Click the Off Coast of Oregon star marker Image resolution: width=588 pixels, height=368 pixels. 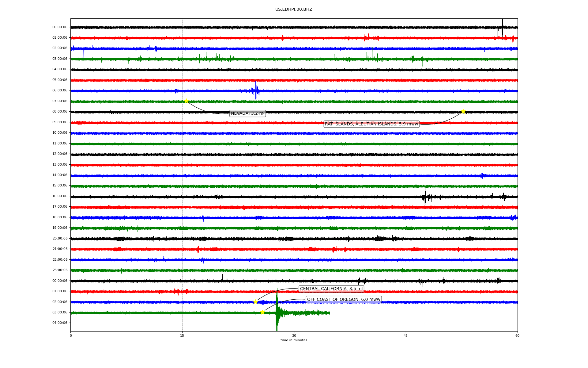[262, 312]
